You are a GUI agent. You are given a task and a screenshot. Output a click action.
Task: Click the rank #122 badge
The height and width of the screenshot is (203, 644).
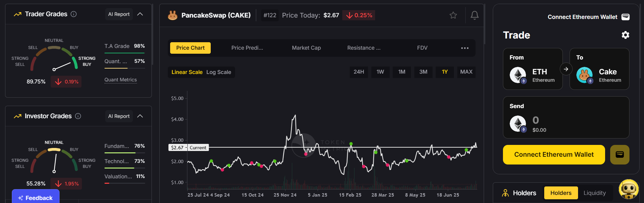[270, 15]
